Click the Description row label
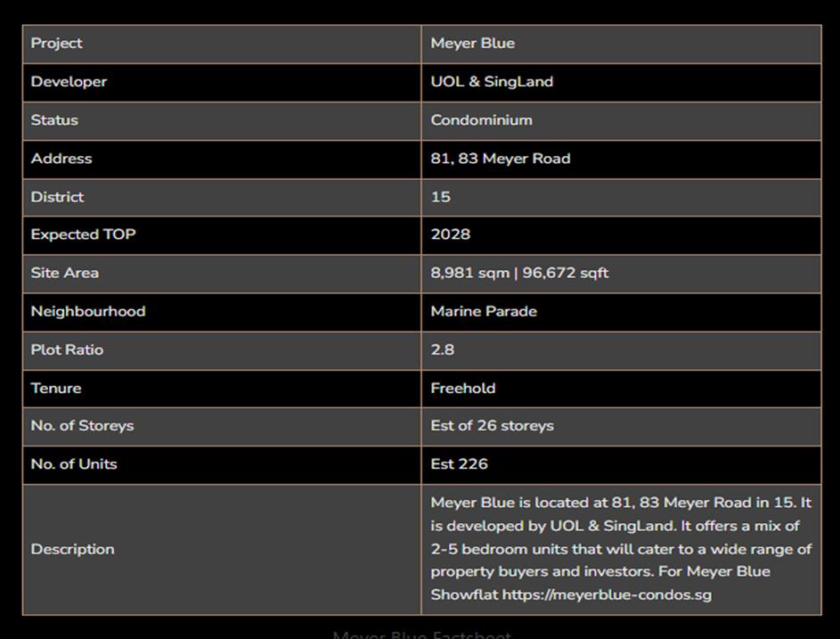Screen dimensions: 840x639 click(73, 549)
